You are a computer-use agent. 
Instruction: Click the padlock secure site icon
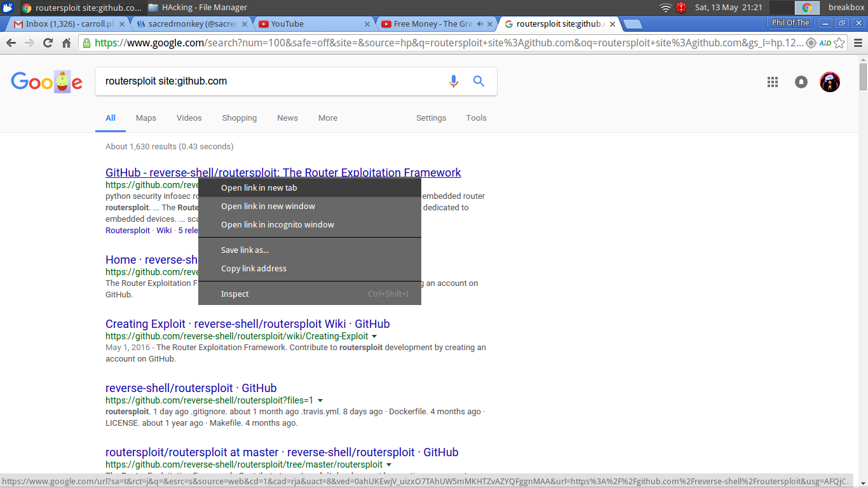pyautogui.click(x=86, y=43)
